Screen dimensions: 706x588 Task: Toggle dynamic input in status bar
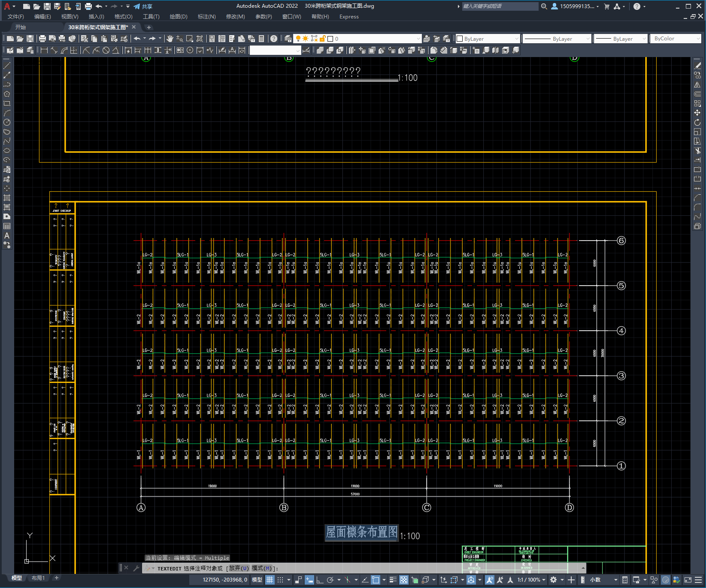pos(309,580)
